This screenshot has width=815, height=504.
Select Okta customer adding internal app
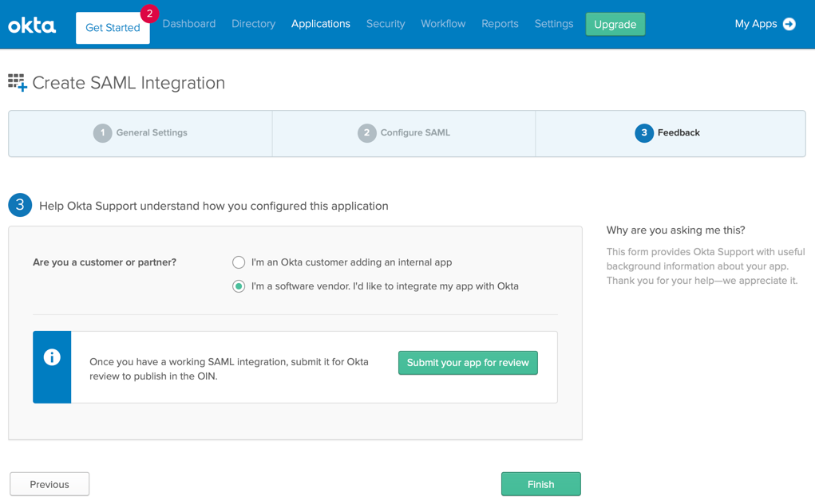239,262
